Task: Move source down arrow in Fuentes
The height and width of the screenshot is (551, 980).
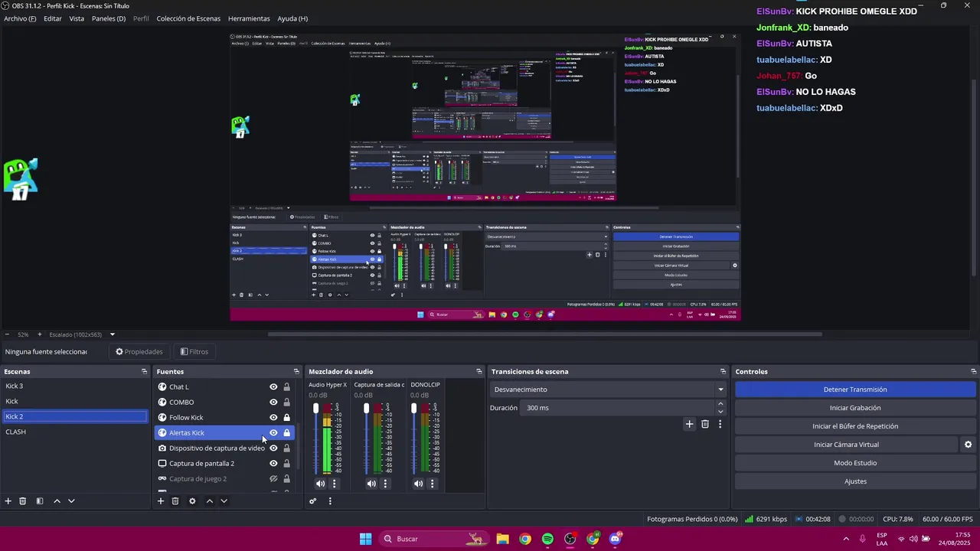Action: (224, 501)
